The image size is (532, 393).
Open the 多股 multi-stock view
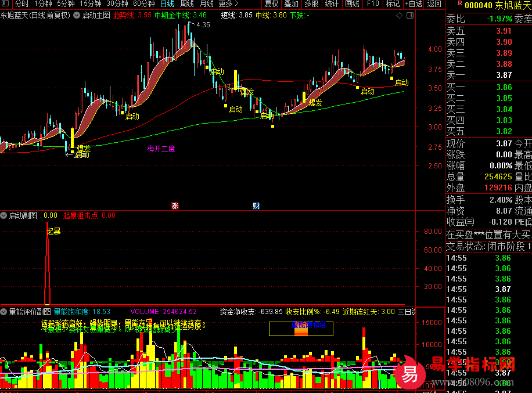click(x=311, y=4)
